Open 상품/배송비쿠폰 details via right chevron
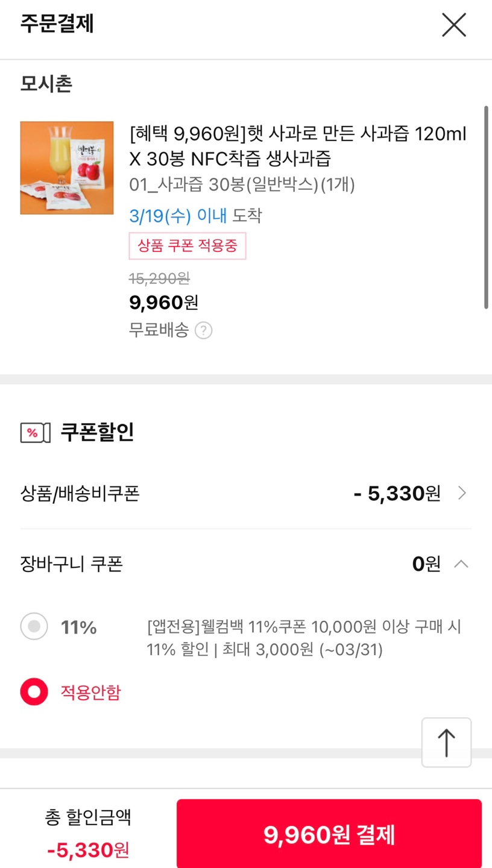This screenshot has width=492, height=868. pos(462,494)
